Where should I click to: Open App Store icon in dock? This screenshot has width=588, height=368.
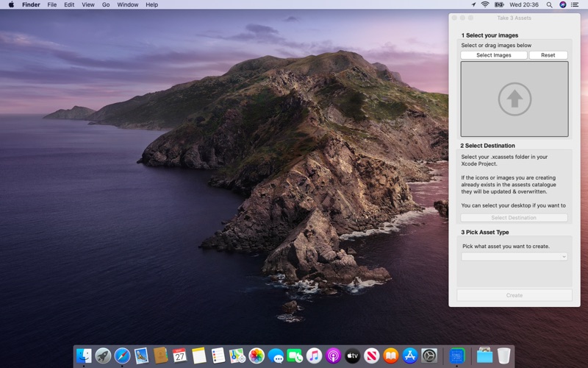pos(410,355)
